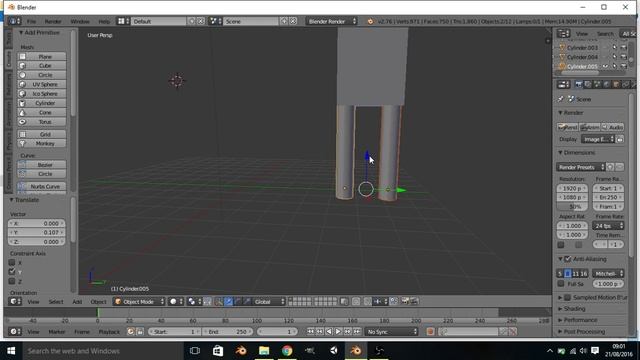The width and height of the screenshot is (640, 360).
Task: Add a Cube mesh primitive
Action: pyautogui.click(x=42, y=66)
